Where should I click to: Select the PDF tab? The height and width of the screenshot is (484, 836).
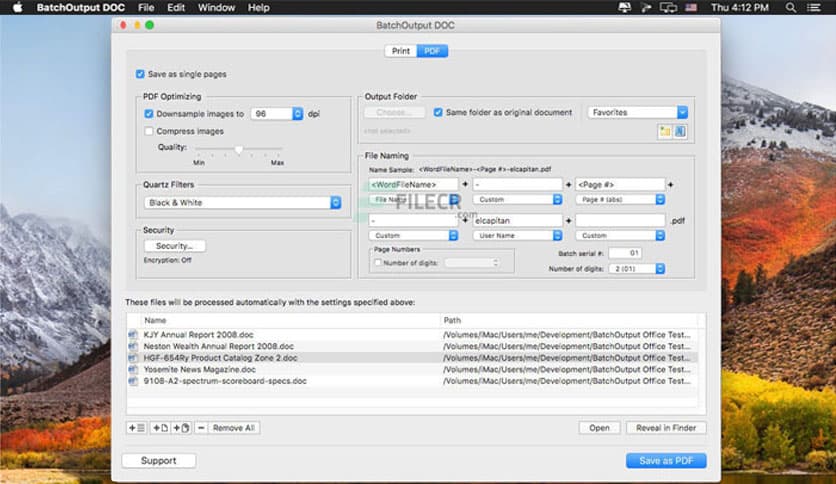coord(432,51)
